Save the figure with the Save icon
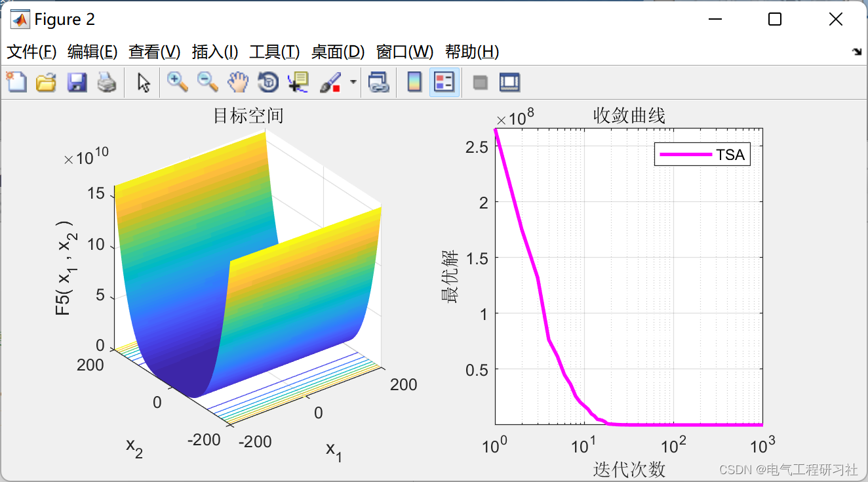Screen dimensions: 868x482 (76, 82)
